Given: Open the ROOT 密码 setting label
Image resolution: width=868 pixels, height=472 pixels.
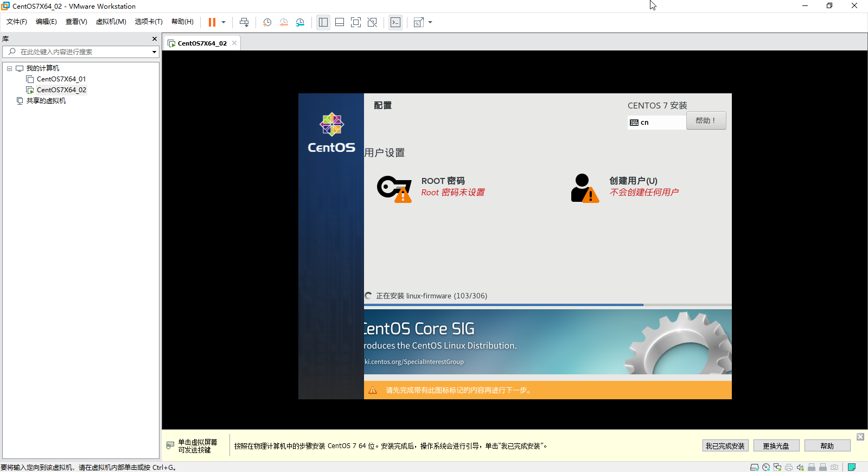Looking at the screenshot, I should coord(443,181).
